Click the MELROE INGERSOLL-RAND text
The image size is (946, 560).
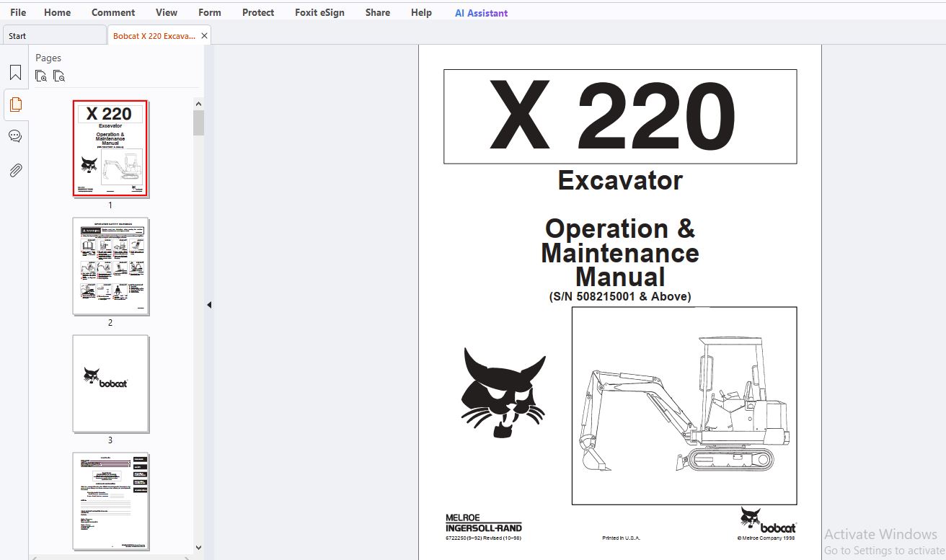483,523
